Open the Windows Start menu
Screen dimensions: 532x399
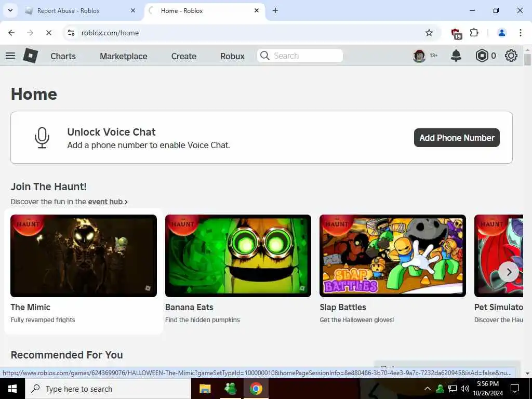click(12, 389)
